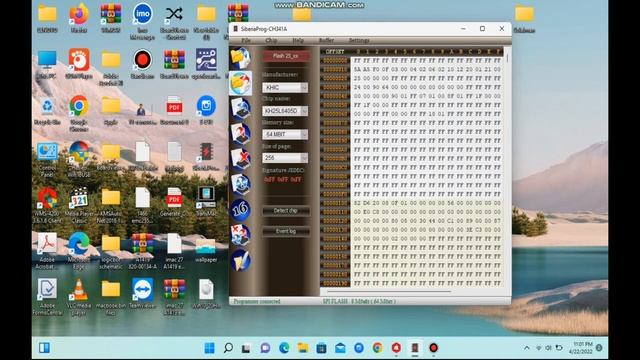This screenshot has height=360, width=640.
Task: Click the Microsoft Store icon on taskbar
Action: coord(321,348)
